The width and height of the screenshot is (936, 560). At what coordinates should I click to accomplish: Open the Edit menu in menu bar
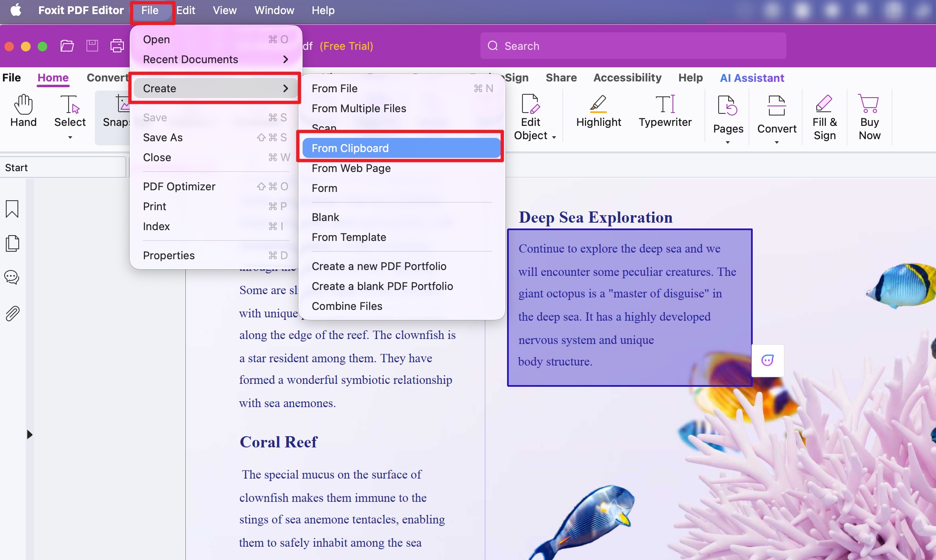(x=185, y=10)
